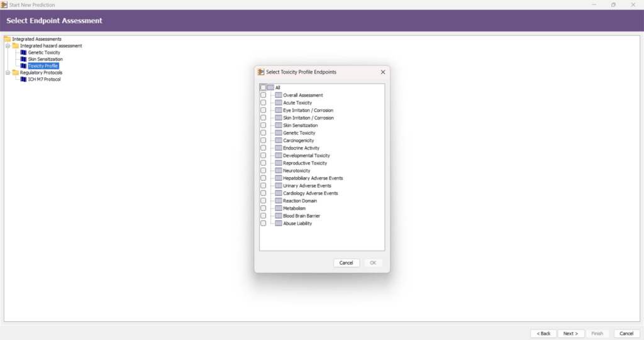Check the Acute Toxicity checkbox
Viewport: 644px width, 340px height.
263,103
